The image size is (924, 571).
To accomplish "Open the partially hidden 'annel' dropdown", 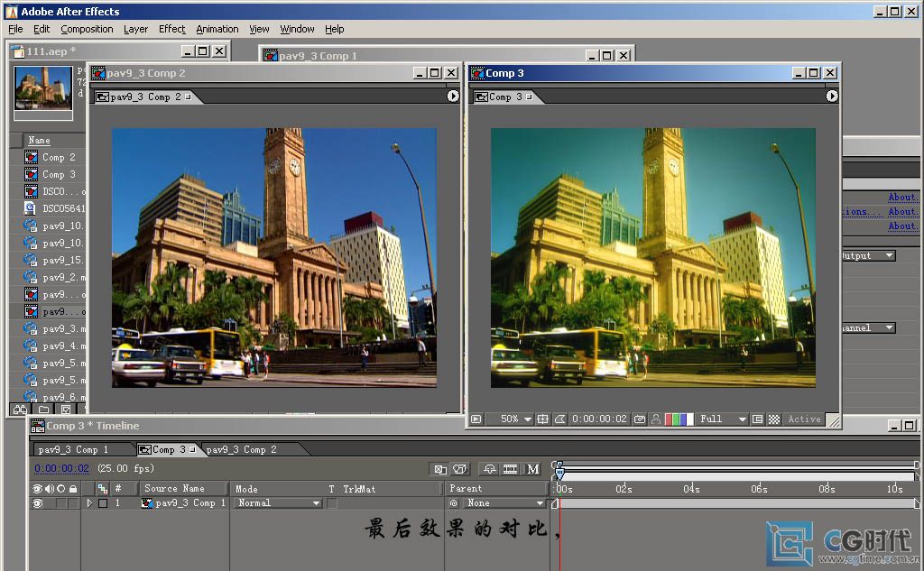I will point(869,327).
